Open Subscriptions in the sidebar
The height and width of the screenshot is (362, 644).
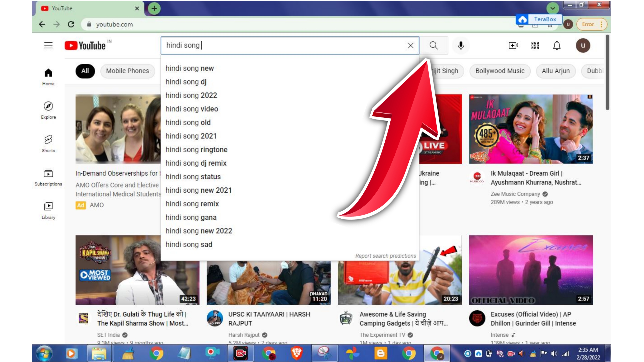(48, 177)
